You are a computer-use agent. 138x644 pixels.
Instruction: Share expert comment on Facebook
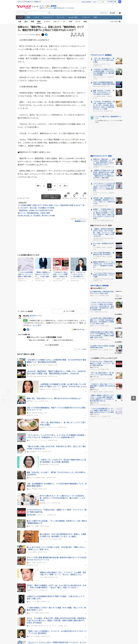(28, 330)
